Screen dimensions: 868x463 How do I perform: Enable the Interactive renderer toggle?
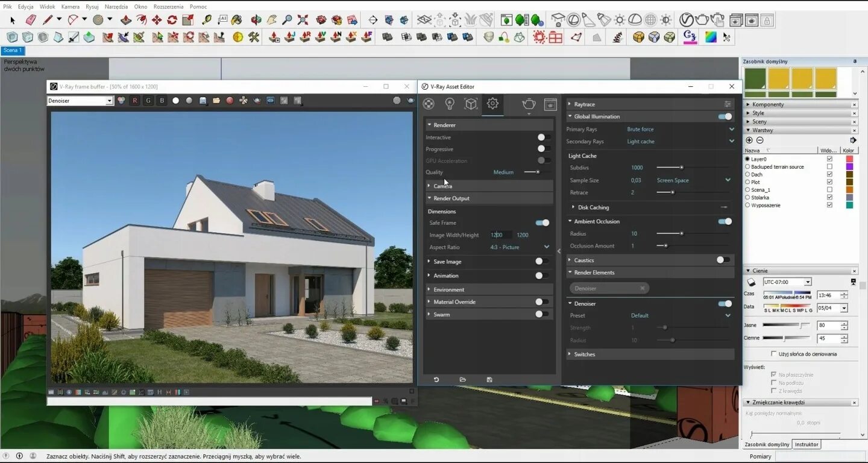click(541, 137)
